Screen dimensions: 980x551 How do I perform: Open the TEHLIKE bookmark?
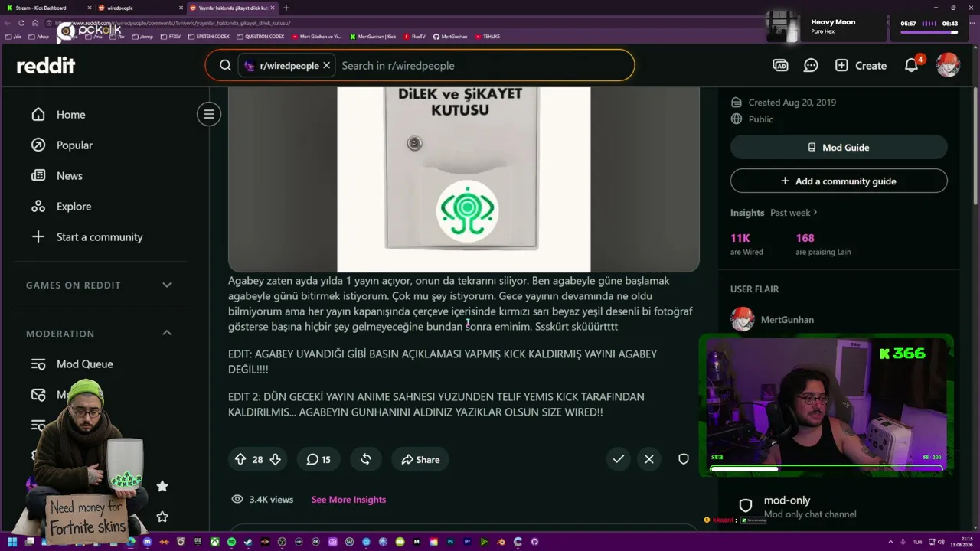[x=487, y=37]
